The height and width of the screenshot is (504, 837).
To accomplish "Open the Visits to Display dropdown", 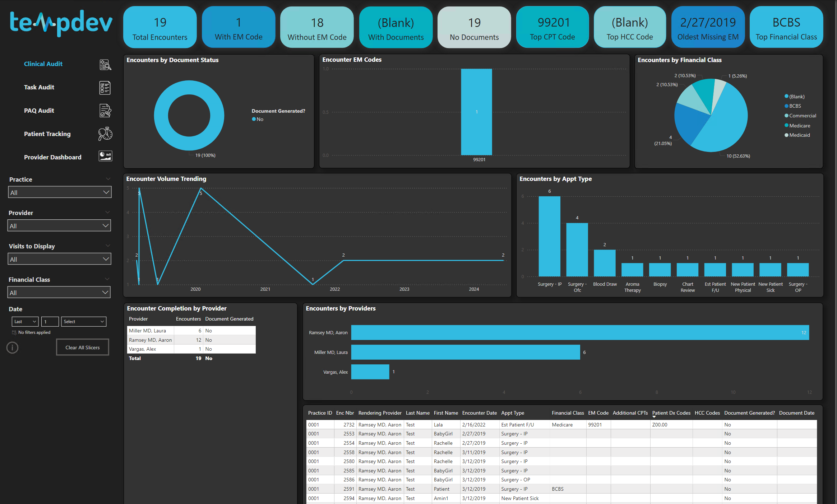I will click(59, 259).
